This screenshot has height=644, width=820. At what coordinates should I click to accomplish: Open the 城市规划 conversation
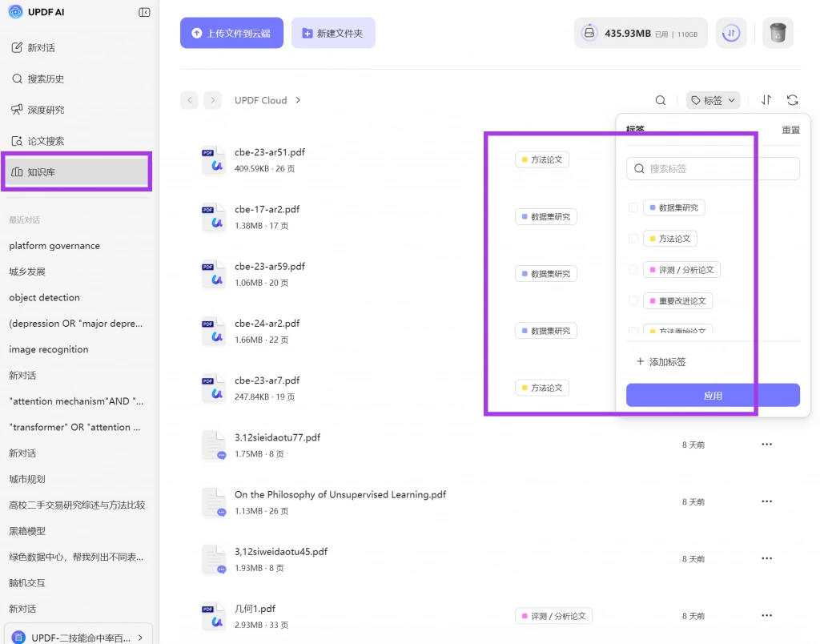pyautogui.click(x=27, y=479)
